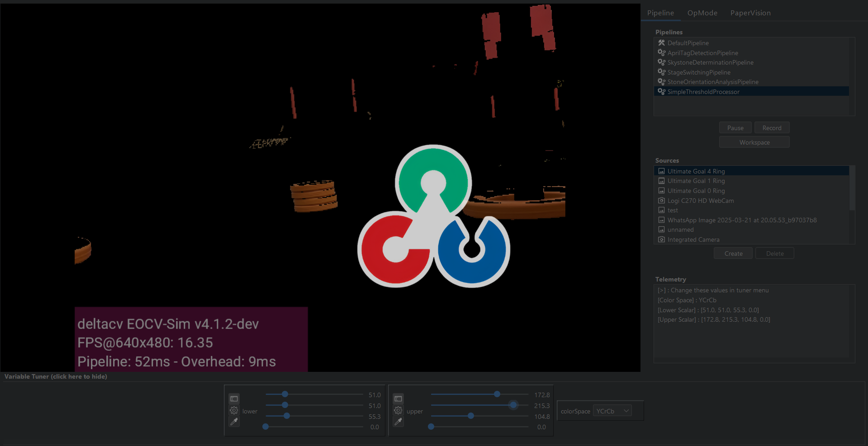Select the Logi C270 HD WebCam source

(x=752, y=201)
